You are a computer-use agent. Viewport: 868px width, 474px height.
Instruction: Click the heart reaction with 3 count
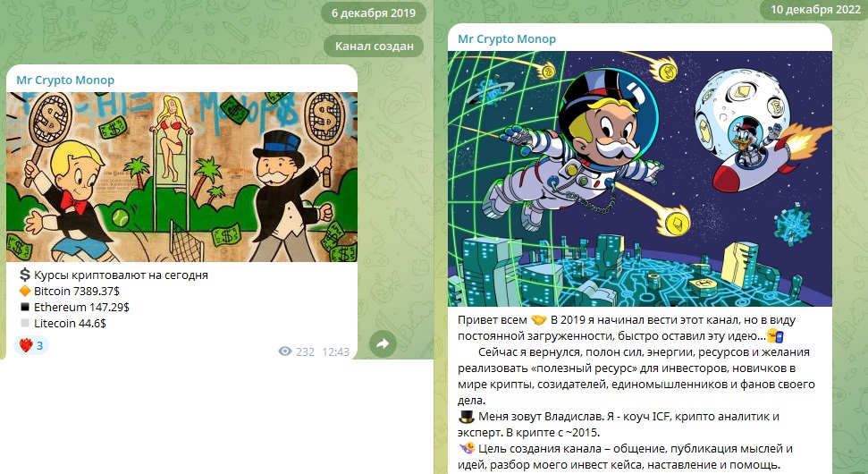pos(31,345)
